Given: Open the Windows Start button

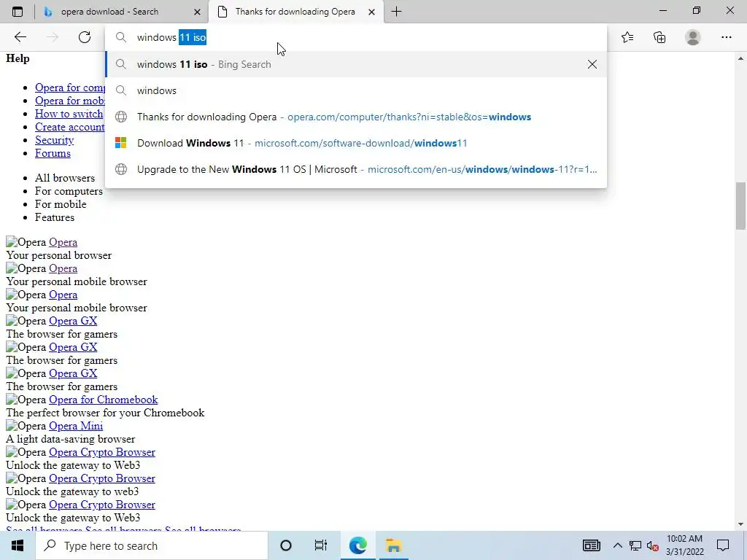Looking at the screenshot, I should 18,545.
